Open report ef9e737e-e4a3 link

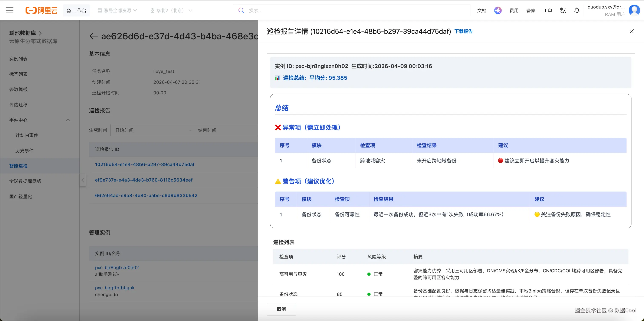pyautogui.click(x=144, y=180)
